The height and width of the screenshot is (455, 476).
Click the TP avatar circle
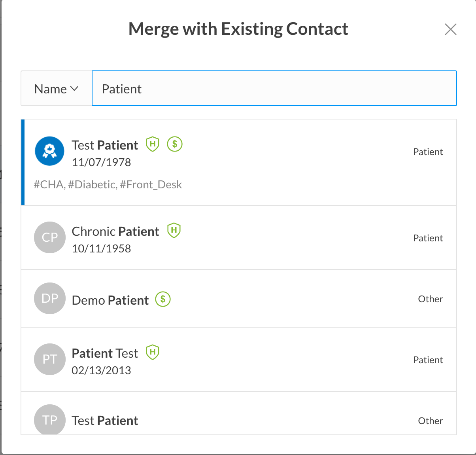(x=49, y=419)
